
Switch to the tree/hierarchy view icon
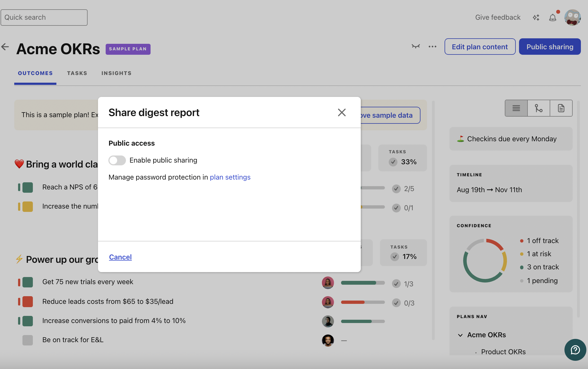(x=538, y=108)
